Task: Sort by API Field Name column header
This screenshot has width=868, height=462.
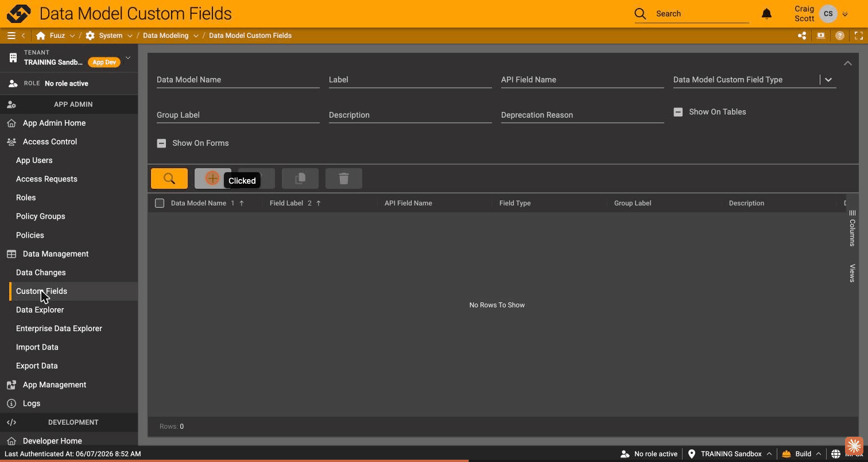Action: (408, 203)
